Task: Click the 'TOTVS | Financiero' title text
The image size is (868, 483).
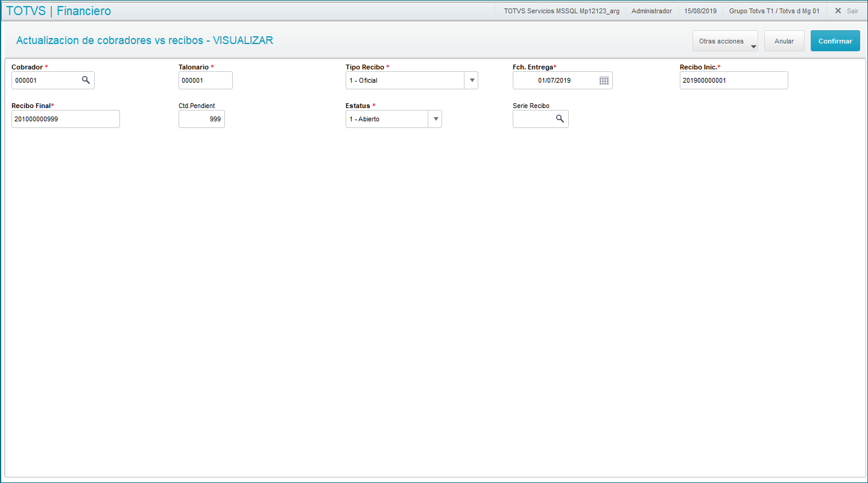Action: (x=59, y=11)
